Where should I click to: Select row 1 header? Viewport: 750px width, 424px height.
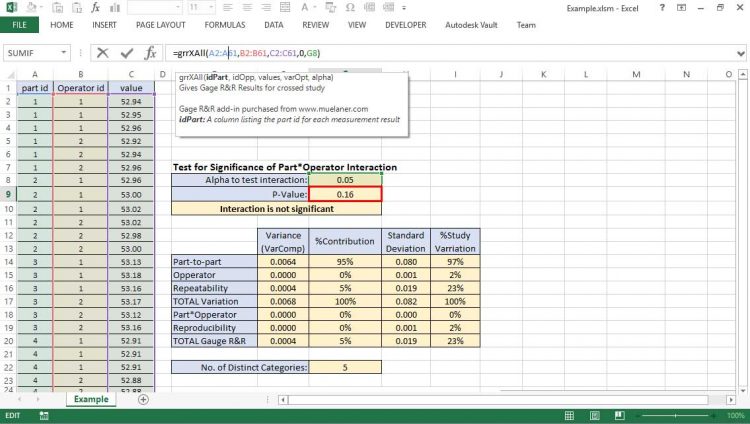click(8, 88)
